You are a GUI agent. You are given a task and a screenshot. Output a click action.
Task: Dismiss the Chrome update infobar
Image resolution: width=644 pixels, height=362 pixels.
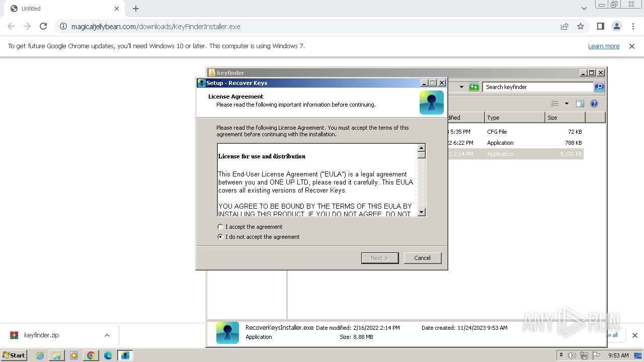point(632,46)
